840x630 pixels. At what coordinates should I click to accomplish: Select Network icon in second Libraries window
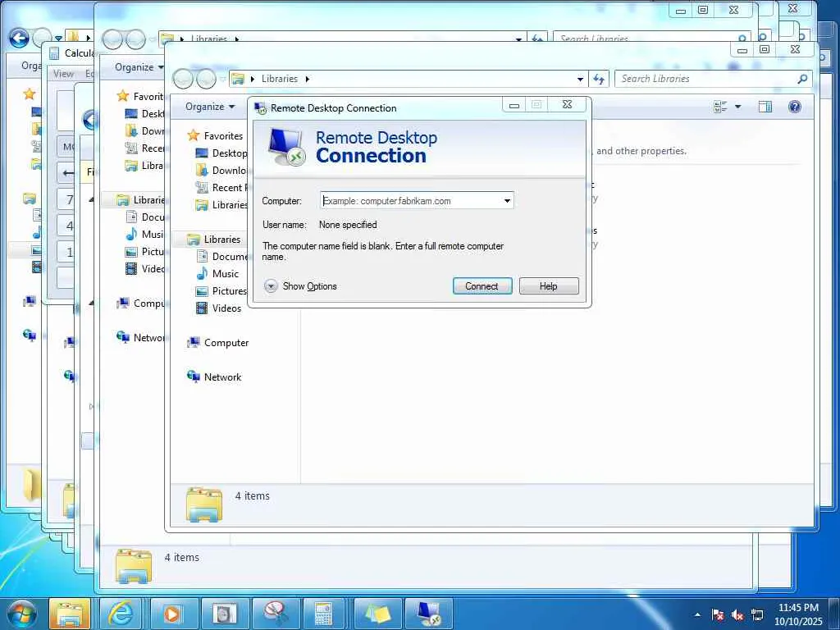tap(123, 337)
